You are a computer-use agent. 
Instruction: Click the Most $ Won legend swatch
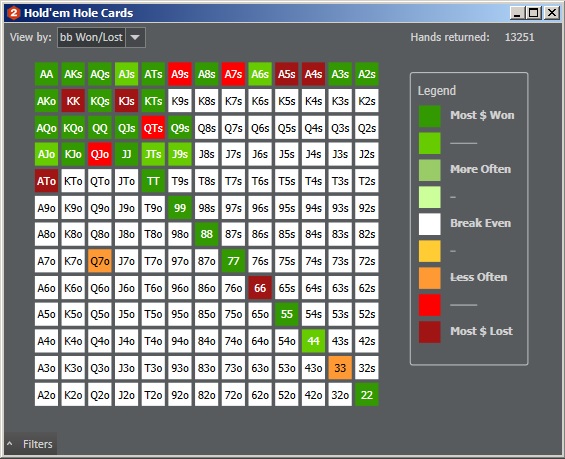click(x=430, y=116)
